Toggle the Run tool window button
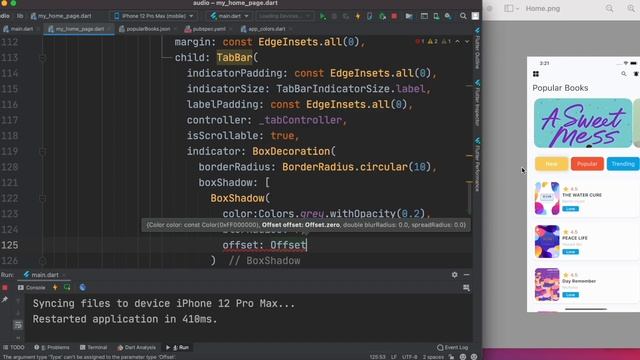This screenshot has height=360, width=640. point(178,347)
